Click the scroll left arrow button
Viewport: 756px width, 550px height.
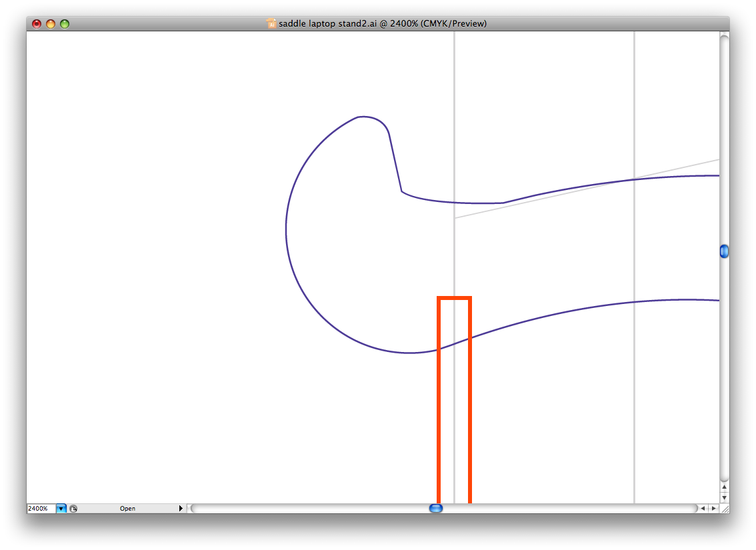click(703, 508)
